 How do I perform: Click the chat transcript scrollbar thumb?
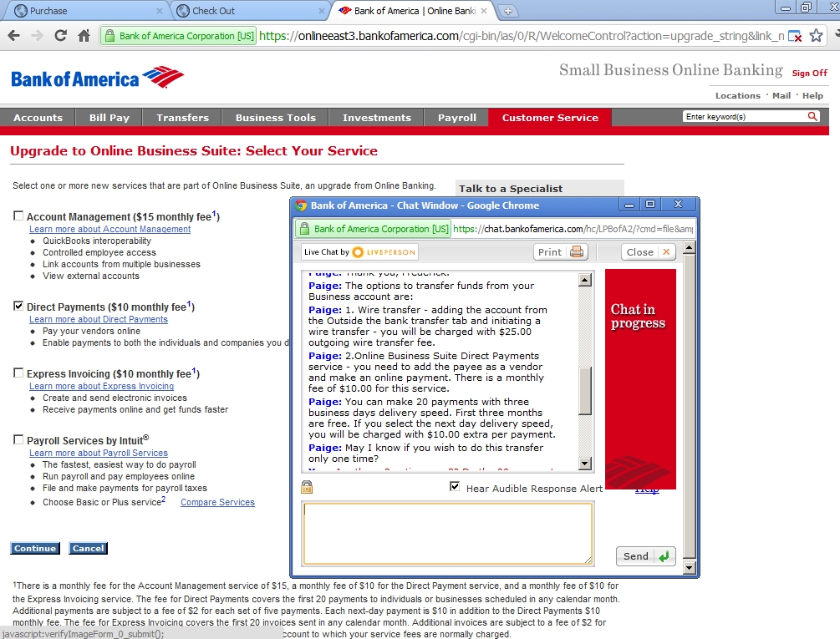(x=585, y=390)
